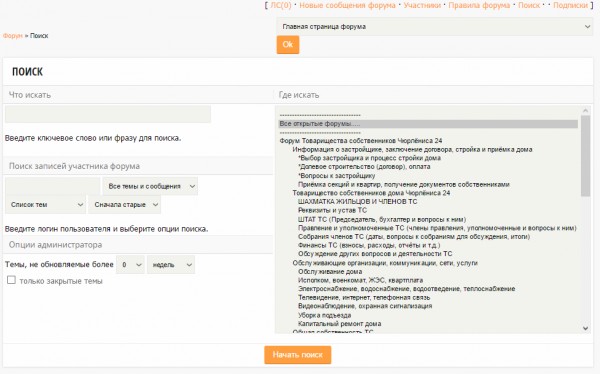Click the orange Ok button
600x374 pixels.
pos(288,45)
